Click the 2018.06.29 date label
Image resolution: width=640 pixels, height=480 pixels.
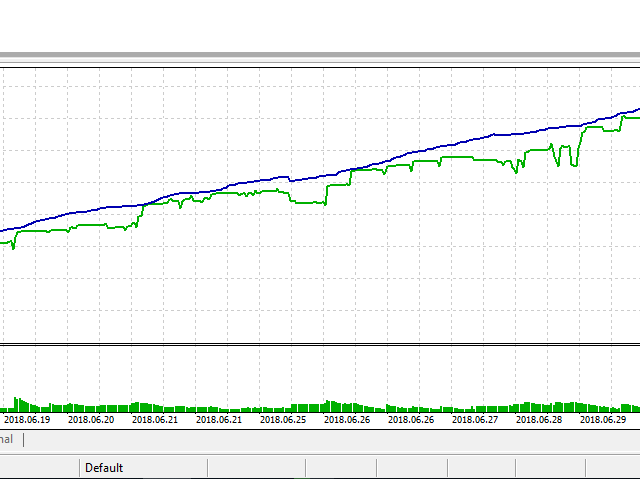click(x=604, y=420)
